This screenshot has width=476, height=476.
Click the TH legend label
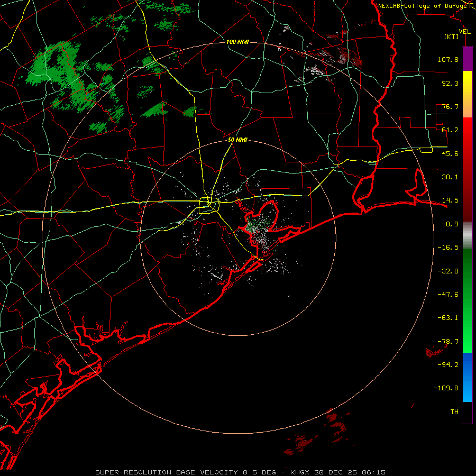[454, 412]
